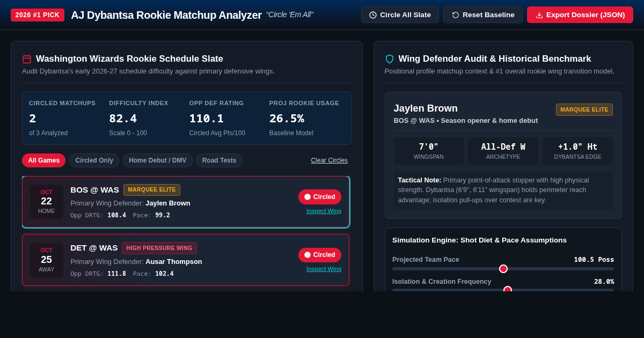Click the Difficulty Index value 82.4
This screenshot has height=338, width=644.
[x=123, y=118]
